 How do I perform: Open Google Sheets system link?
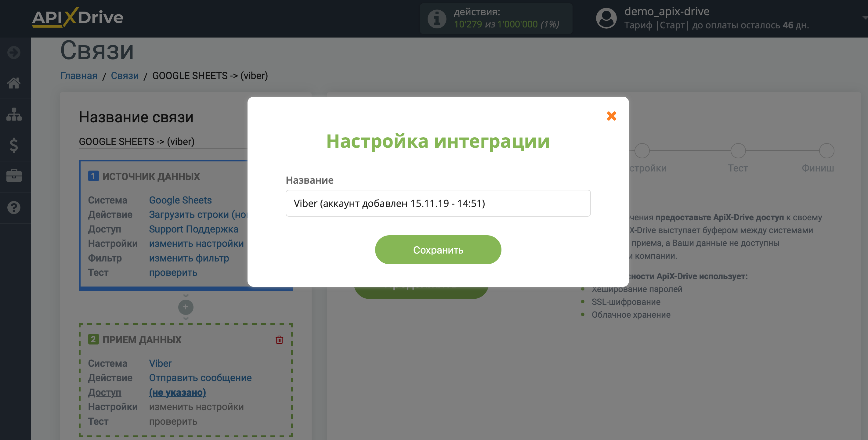[180, 200]
